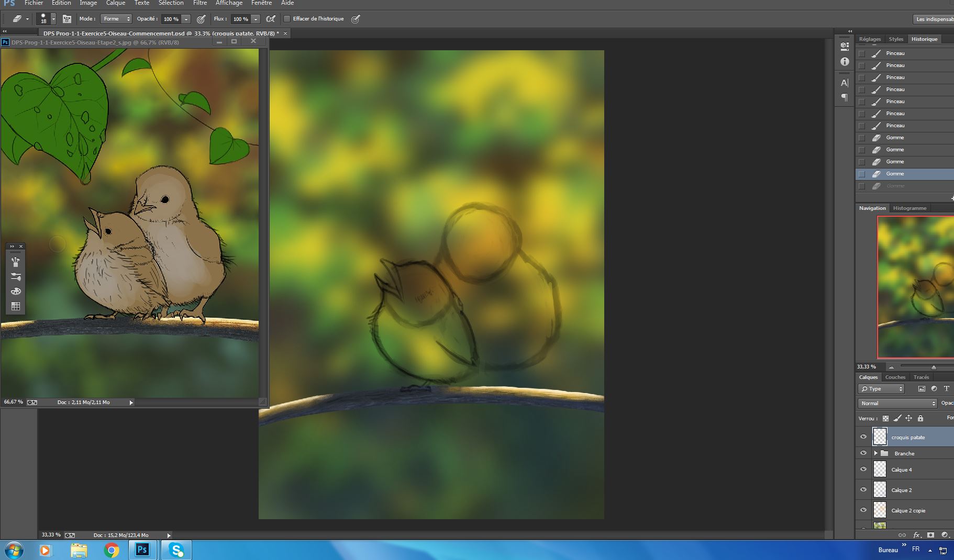Open Google Chrome from the taskbar

pos(111,550)
